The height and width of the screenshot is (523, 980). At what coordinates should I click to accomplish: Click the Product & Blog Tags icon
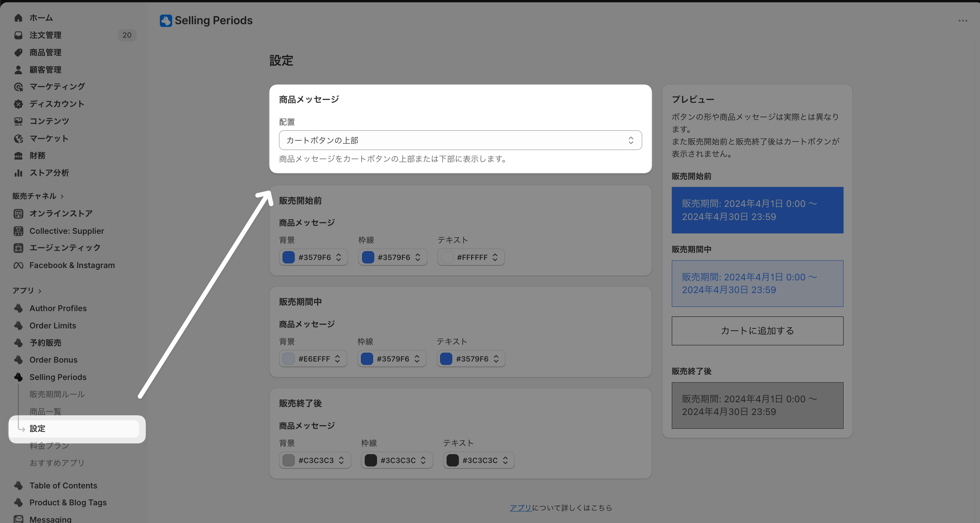(x=18, y=502)
